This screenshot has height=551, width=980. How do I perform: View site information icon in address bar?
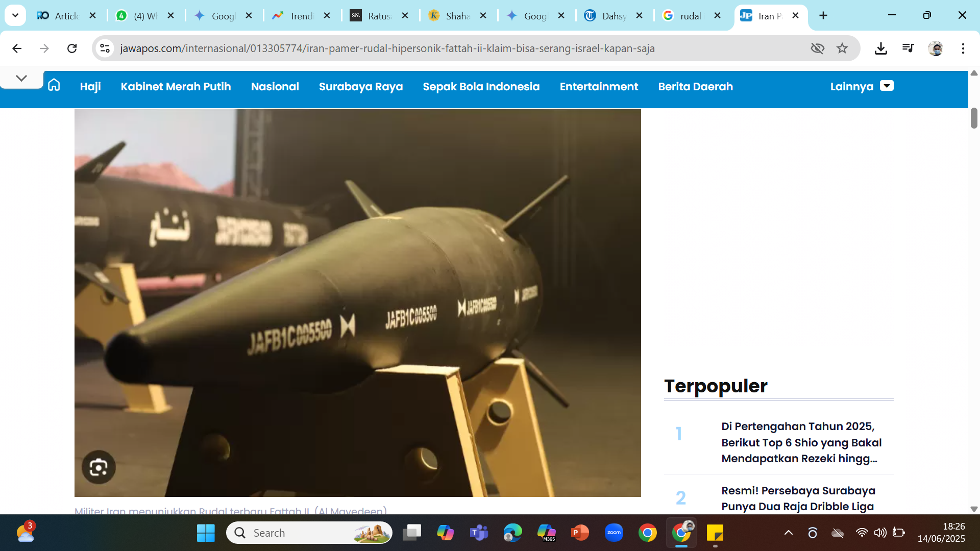pyautogui.click(x=105, y=48)
